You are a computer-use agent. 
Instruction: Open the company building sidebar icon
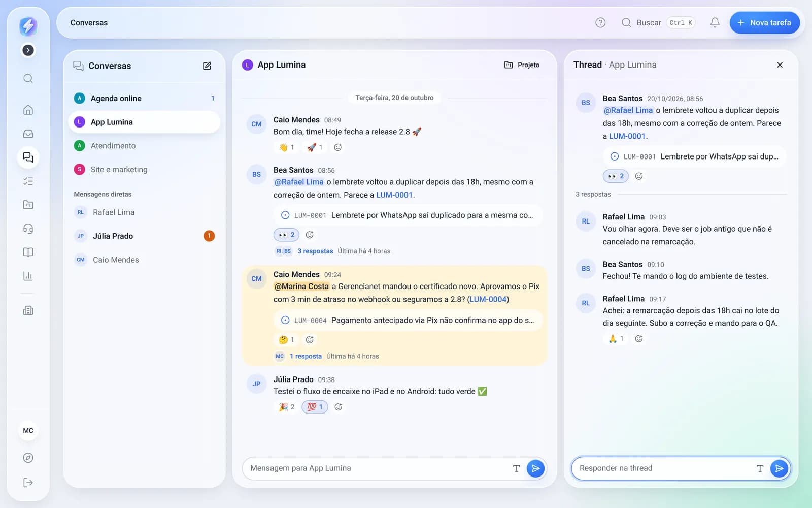click(28, 310)
